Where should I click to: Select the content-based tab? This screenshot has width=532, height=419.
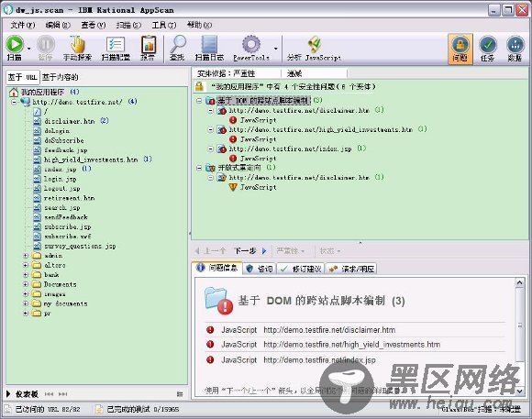pyautogui.click(x=60, y=77)
